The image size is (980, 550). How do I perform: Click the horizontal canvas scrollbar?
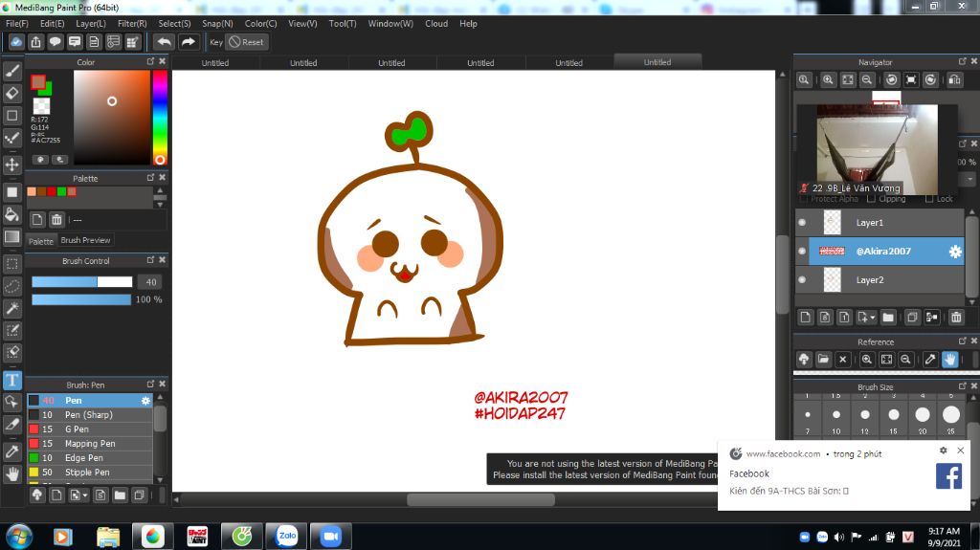[x=480, y=499]
